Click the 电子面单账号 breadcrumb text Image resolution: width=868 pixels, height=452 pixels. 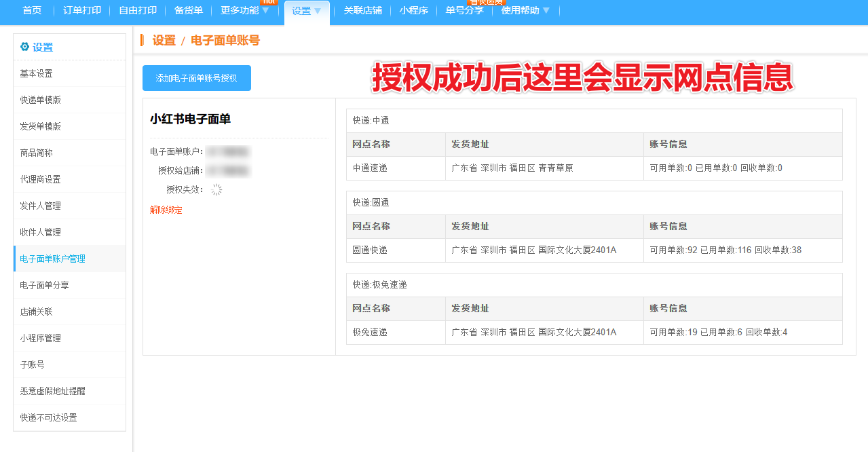(225, 41)
